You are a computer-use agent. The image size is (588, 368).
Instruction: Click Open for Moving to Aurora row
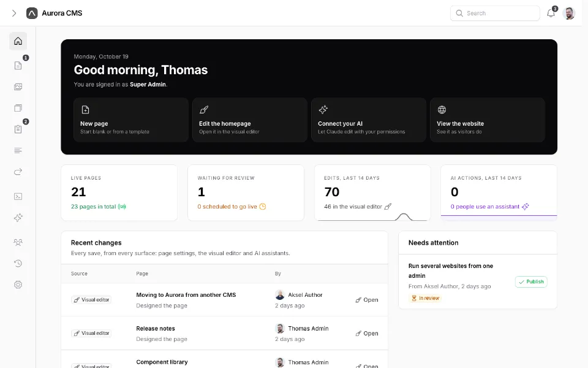pos(367,300)
